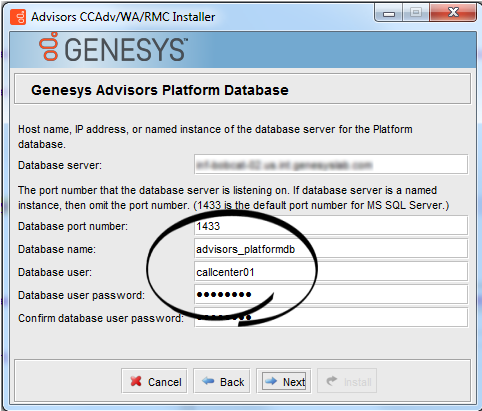Select the Database name field
The height and width of the screenshot is (411, 482).
click(x=331, y=249)
